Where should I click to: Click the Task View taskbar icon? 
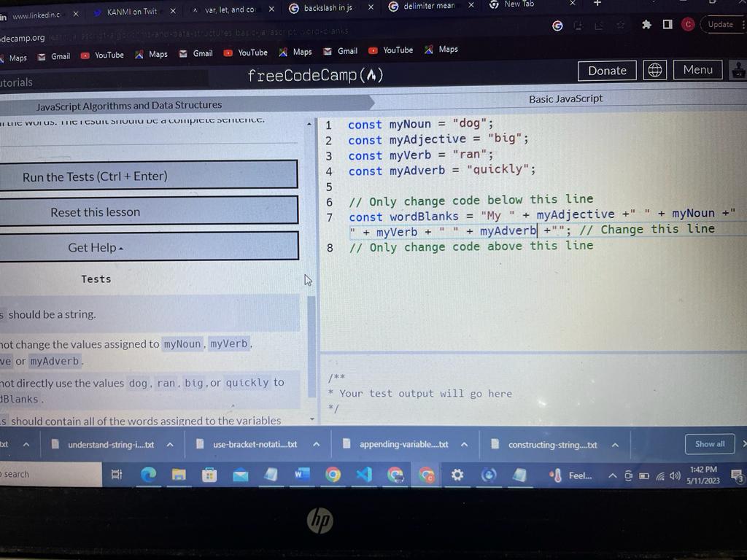click(x=117, y=474)
